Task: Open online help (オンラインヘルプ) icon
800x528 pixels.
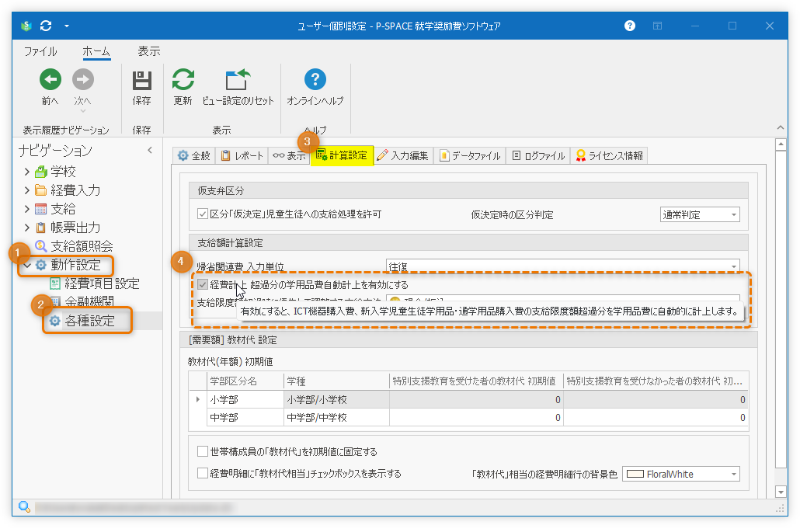Action: [315, 79]
